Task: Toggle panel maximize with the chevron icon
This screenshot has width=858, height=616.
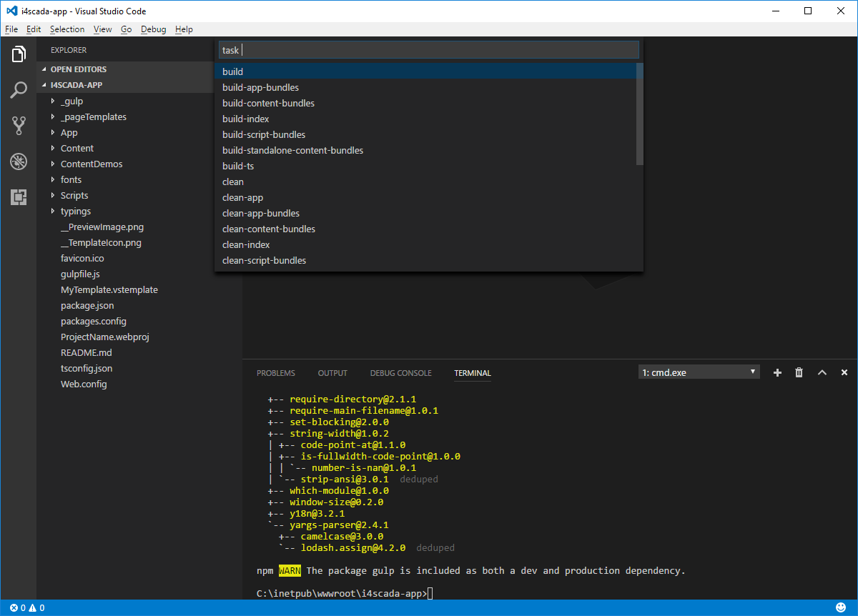Action: coord(822,372)
